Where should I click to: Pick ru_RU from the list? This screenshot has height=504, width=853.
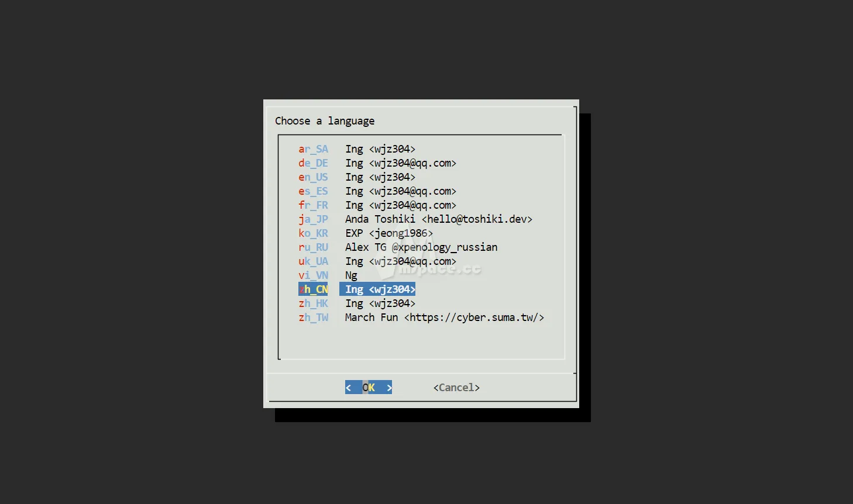click(313, 247)
